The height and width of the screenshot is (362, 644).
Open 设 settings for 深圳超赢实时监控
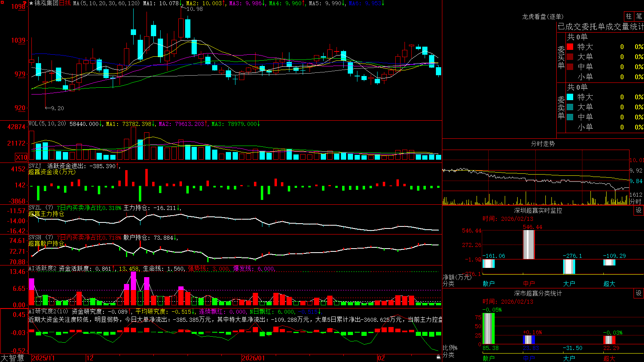[639, 210]
